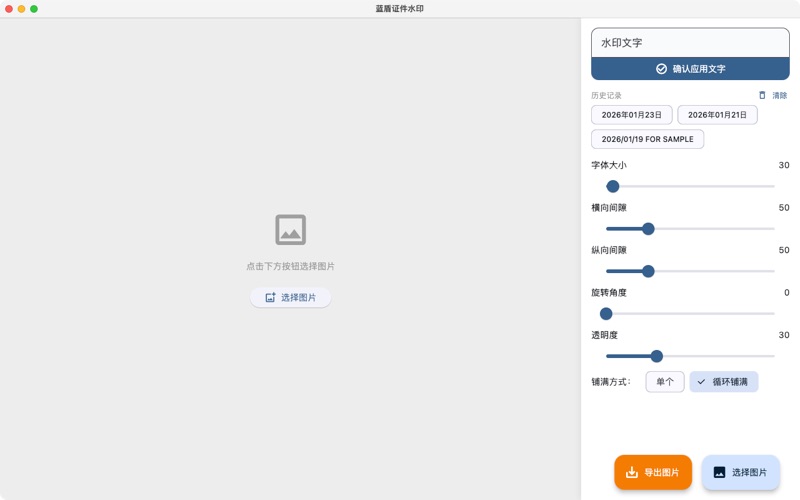Click the 横向间隙 slider handle
This screenshot has height=500, width=800.
point(648,229)
